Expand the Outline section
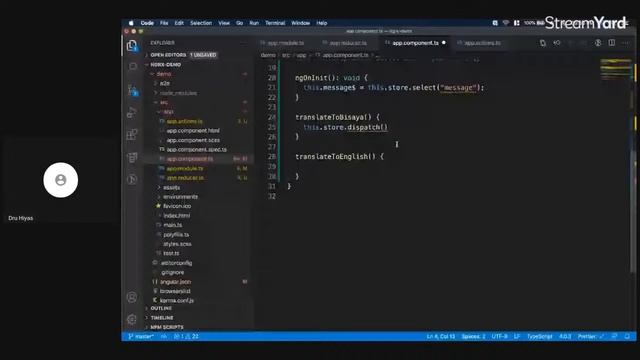Viewport: 640px width, 360px height. pos(161,308)
